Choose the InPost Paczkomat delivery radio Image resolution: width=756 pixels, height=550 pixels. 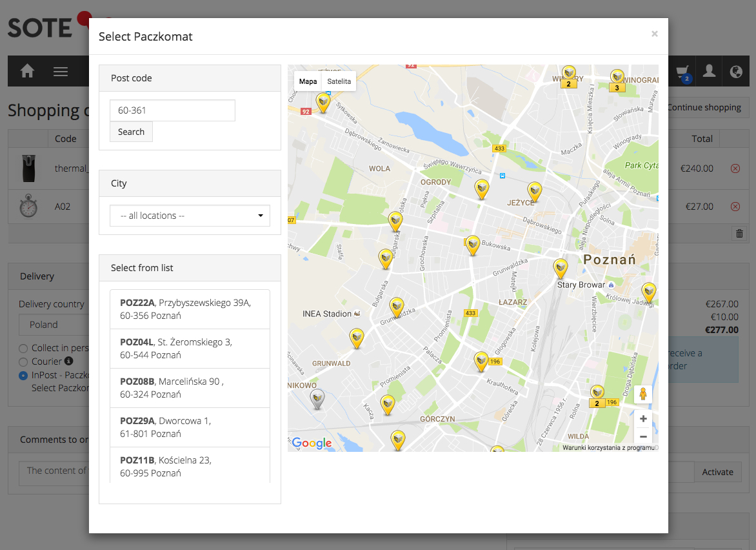23,375
